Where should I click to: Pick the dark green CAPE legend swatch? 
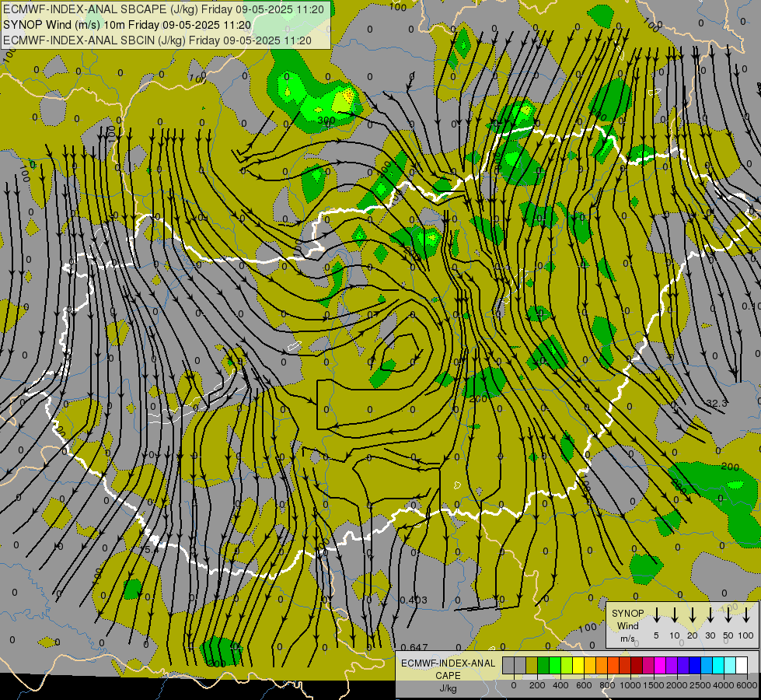(x=543, y=665)
